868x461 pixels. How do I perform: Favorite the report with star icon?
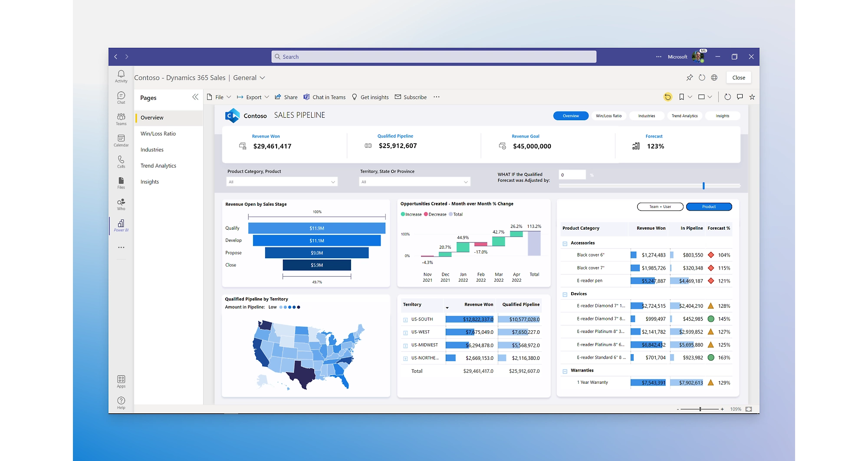[x=752, y=97]
